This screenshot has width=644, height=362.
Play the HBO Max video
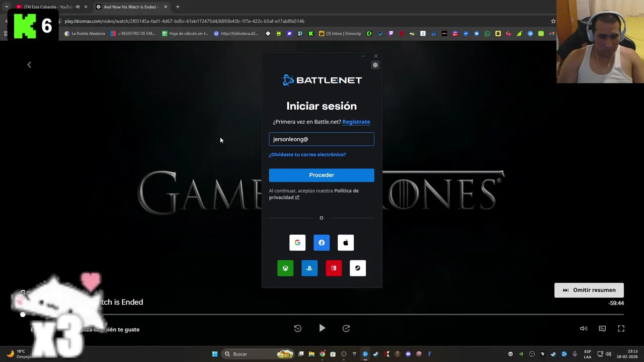pyautogui.click(x=322, y=328)
